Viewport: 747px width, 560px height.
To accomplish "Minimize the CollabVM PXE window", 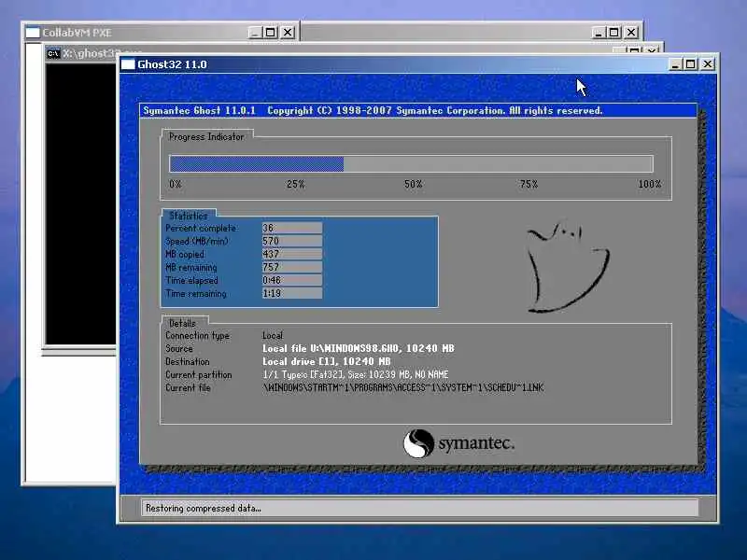I will click(x=255, y=33).
